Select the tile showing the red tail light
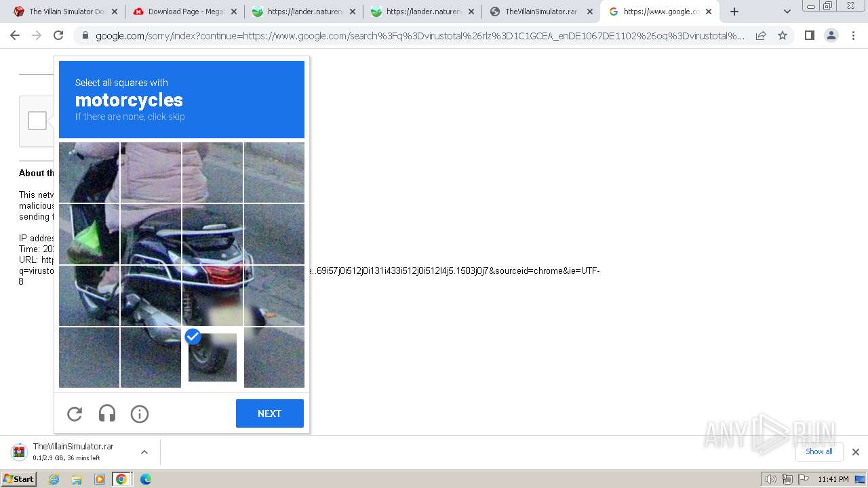Screen dimensions: 868x488 pos(212,296)
